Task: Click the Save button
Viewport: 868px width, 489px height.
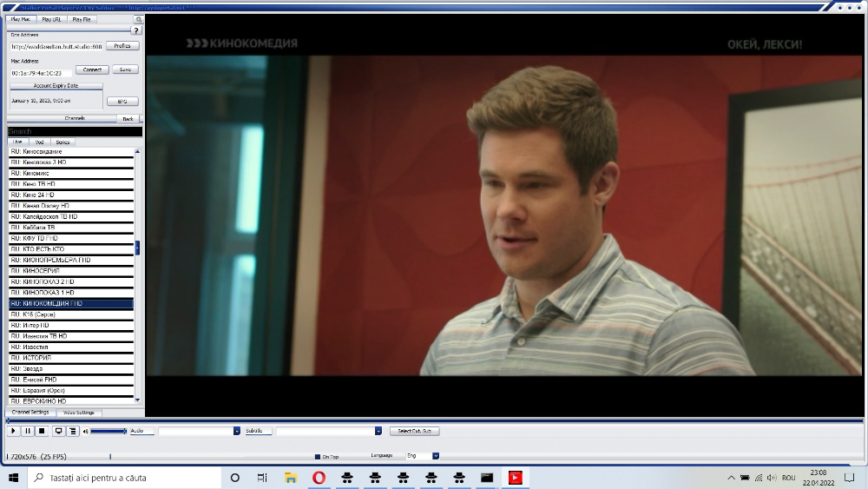Action: point(125,69)
